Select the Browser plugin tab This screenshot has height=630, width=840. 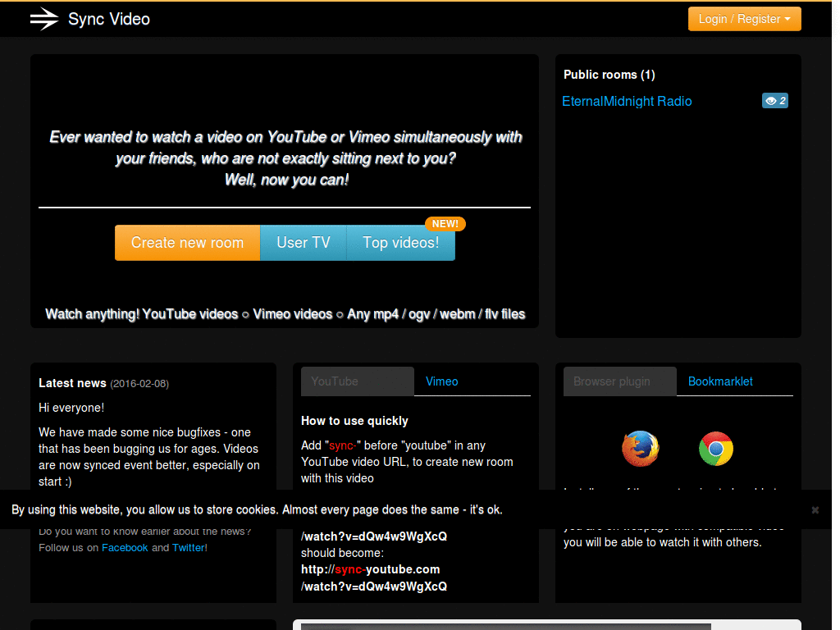coord(620,381)
